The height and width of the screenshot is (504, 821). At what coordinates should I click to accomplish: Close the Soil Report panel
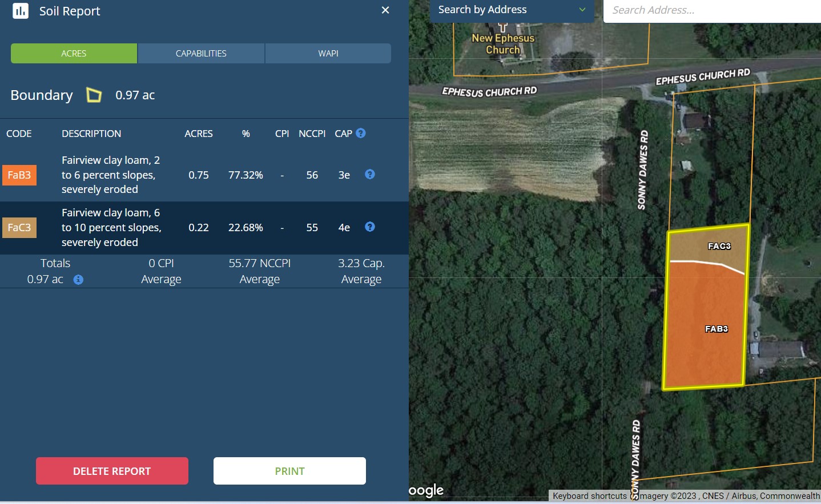coord(385,10)
